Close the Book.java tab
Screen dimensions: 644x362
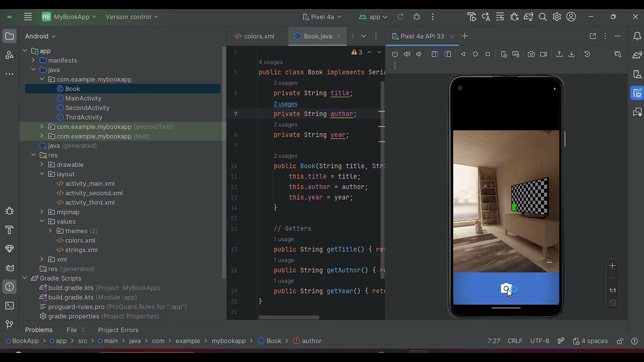tap(339, 36)
